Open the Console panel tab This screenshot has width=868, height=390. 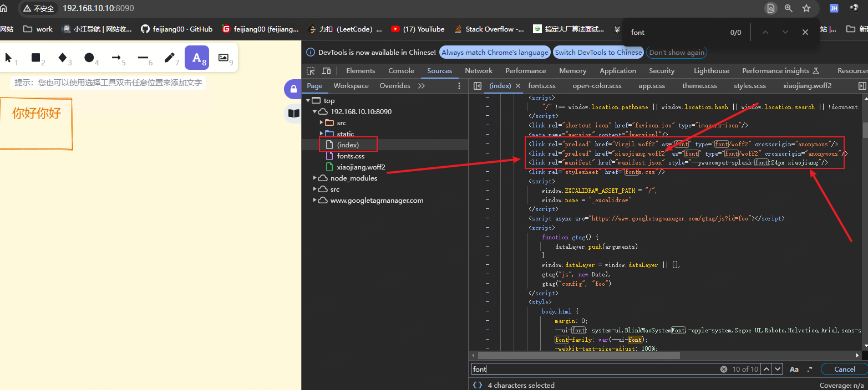(401, 71)
